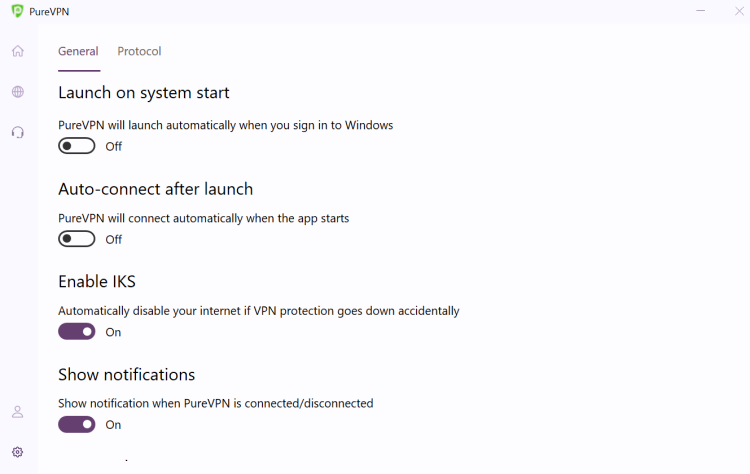Viewport: 750px width, 474px height.
Task: Click the Auto-connect after launch heading
Action: 155,189
